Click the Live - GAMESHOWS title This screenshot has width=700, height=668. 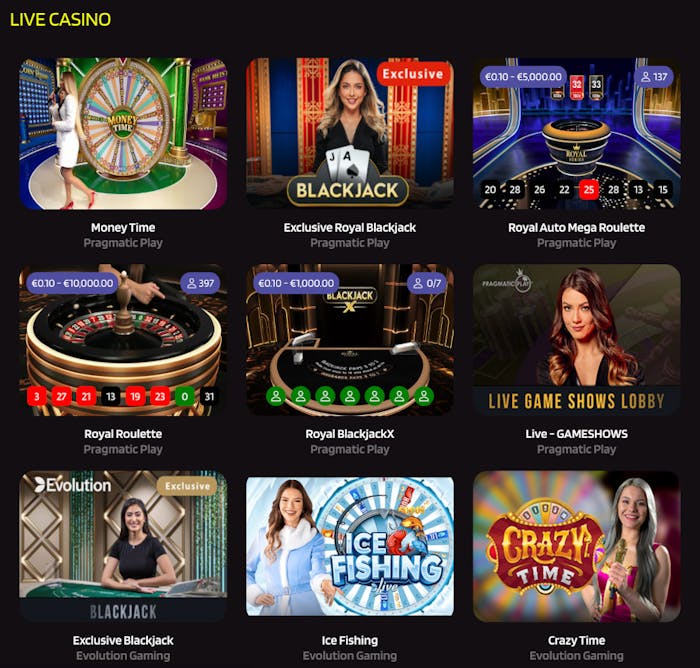tap(577, 434)
